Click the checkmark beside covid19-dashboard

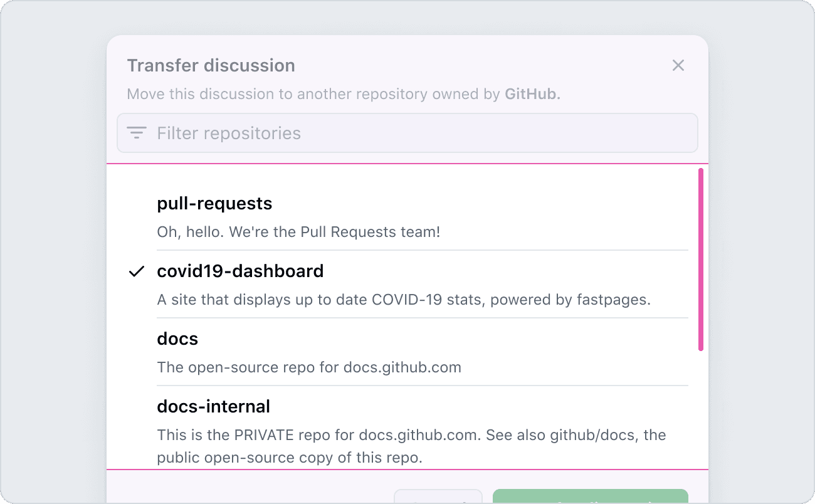click(x=137, y=271)
